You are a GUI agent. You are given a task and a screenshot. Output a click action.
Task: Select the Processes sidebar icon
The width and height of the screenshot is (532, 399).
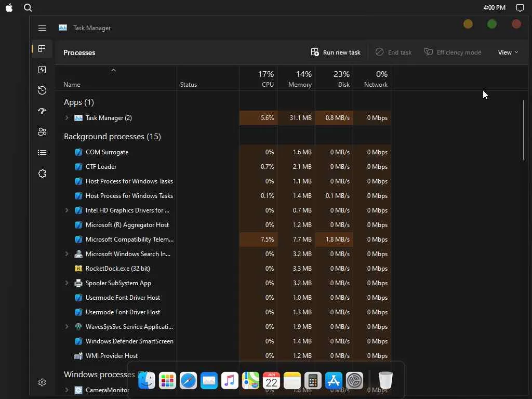pyautogui.click(x=42, y=49)
